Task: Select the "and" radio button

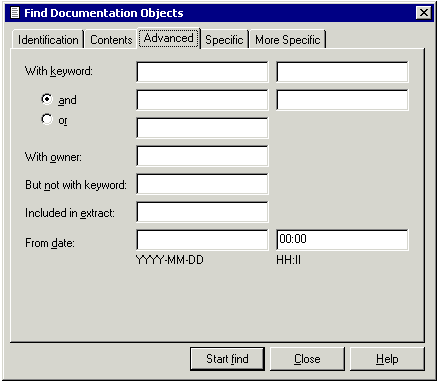Action: tap(47, 99)
